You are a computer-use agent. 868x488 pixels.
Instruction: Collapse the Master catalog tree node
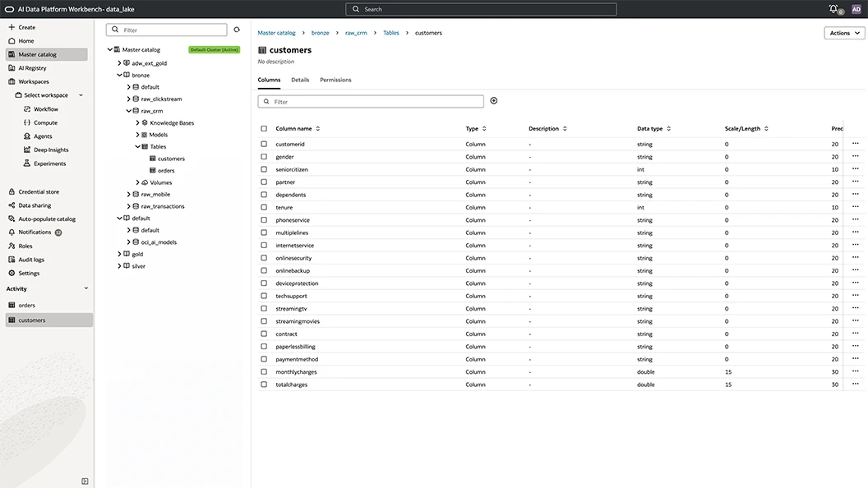109,50
